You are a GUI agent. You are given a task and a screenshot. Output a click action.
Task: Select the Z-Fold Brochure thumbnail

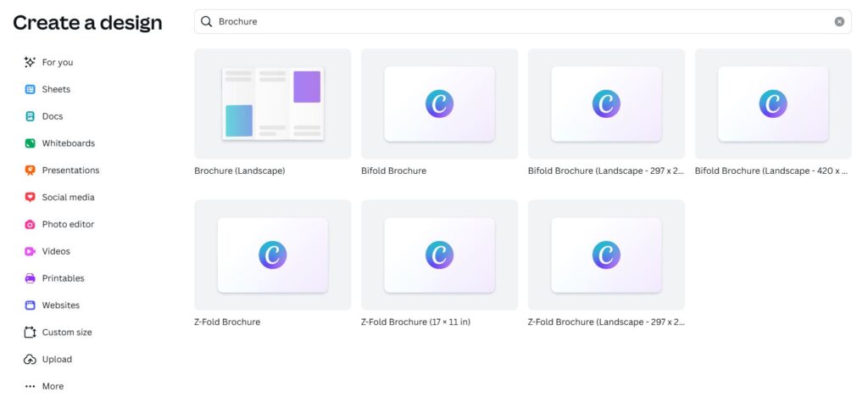tap(272, 255)
